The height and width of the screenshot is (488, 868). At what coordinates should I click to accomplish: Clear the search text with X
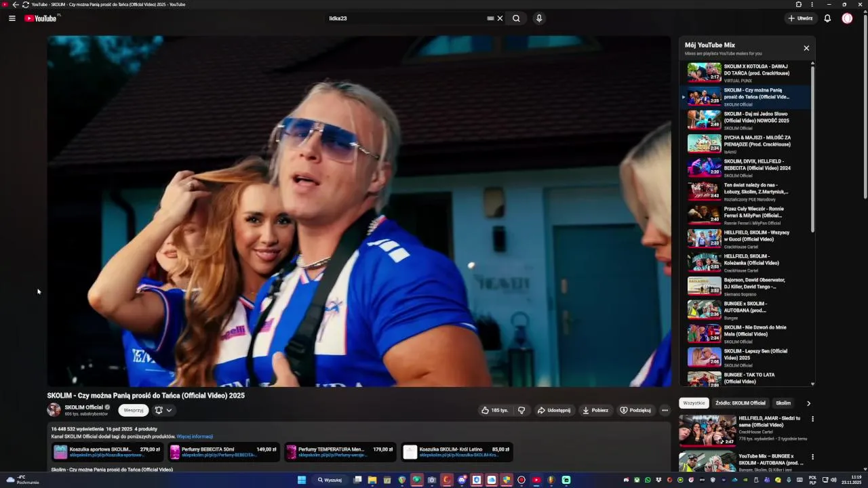(x=500, y=18)
